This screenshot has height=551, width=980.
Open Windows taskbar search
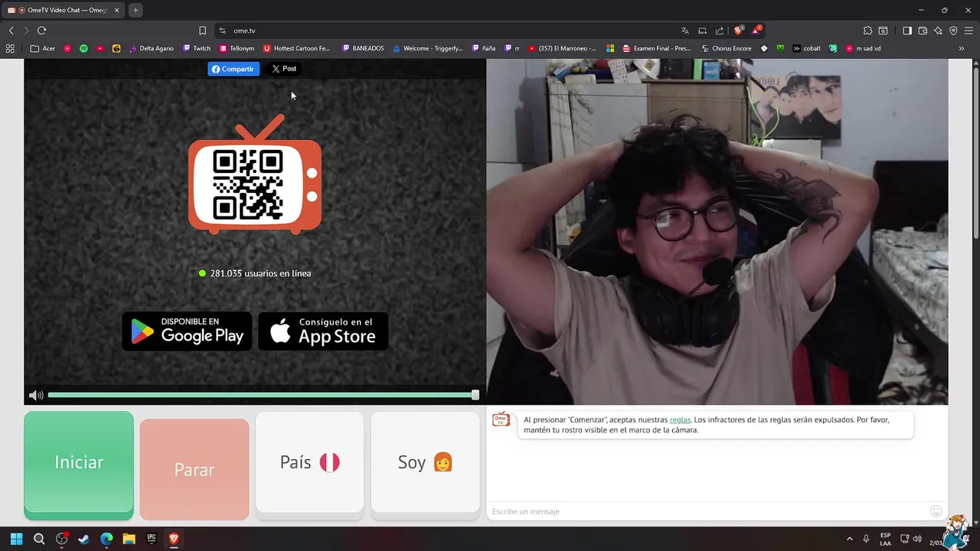(x=39, y=539)
